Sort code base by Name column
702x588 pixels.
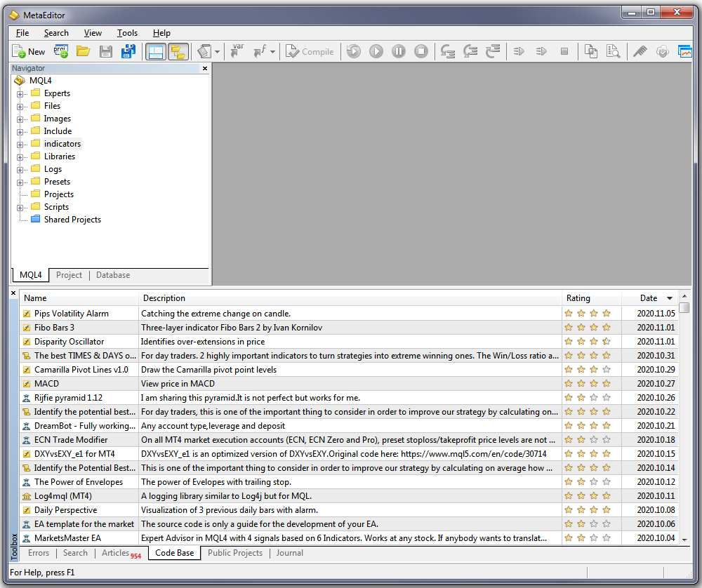[79, 298]
